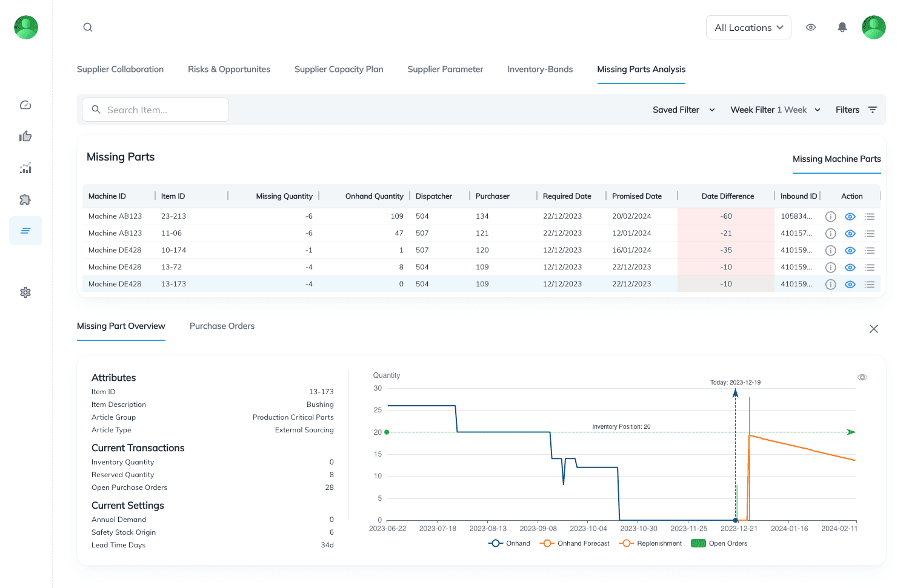The image size is (906, 588).
Task: Open the dashboard gauge icon in sidebar
Action: (25, 105)
